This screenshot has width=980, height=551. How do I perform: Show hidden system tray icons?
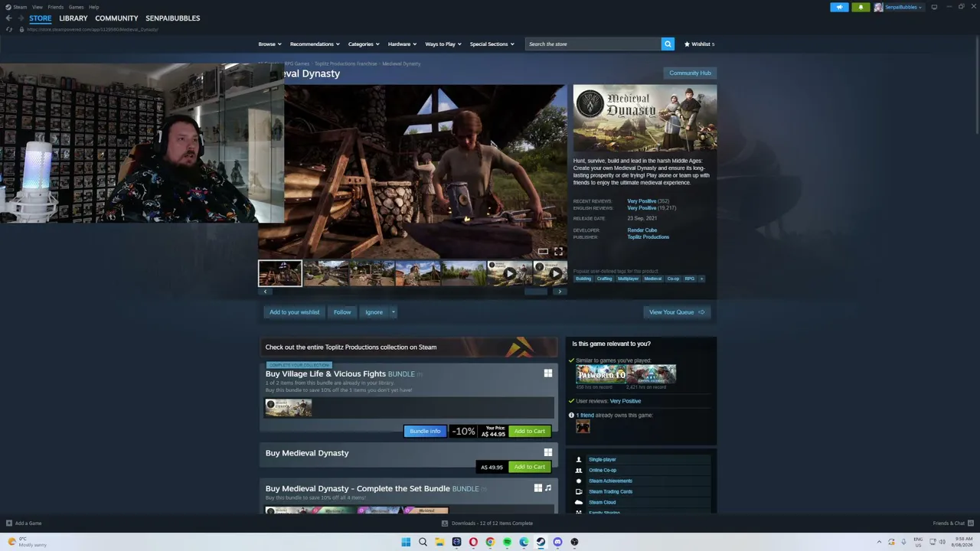click(879, 542)
